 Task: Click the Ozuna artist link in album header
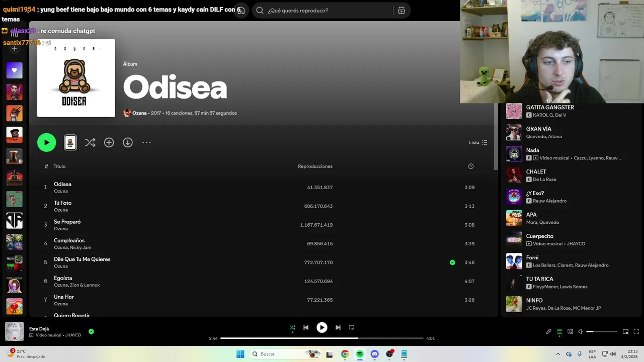(x=139, y=113)
